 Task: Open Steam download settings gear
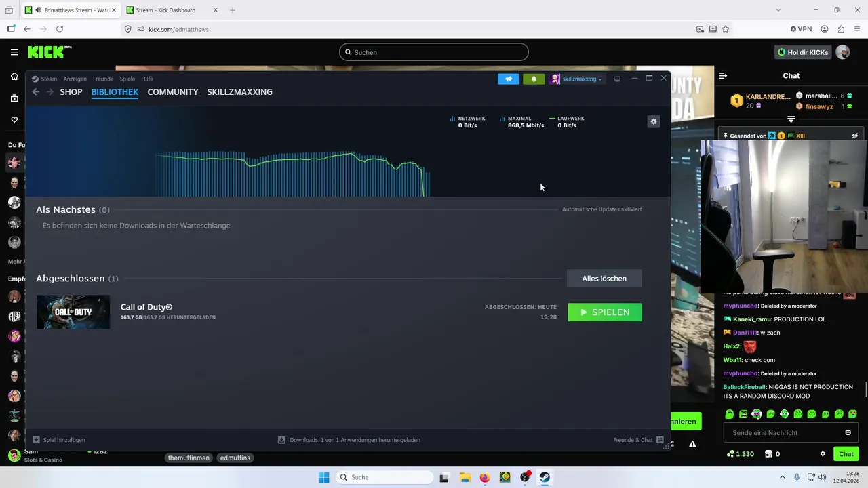(654, 121)
